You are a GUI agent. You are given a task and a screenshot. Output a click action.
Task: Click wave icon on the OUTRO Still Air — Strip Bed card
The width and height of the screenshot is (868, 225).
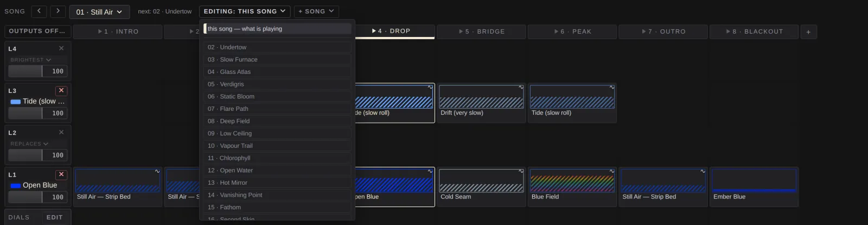703,171
